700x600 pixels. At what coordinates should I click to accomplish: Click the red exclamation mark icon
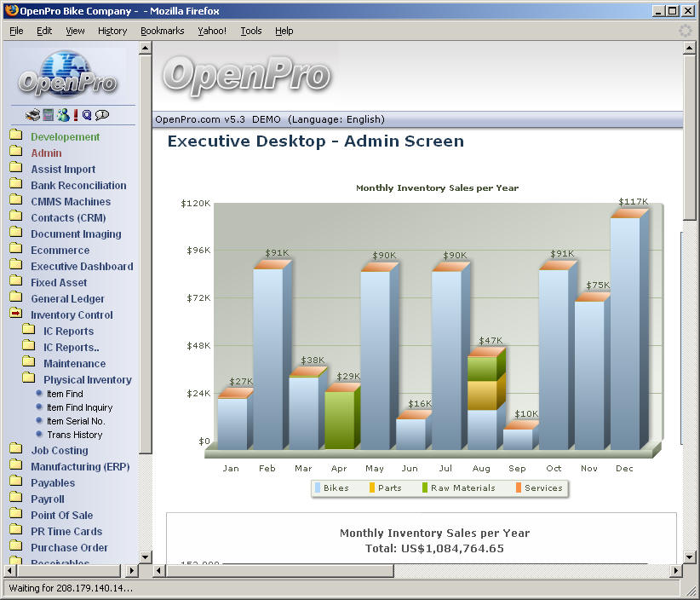(x=76, y=115)
